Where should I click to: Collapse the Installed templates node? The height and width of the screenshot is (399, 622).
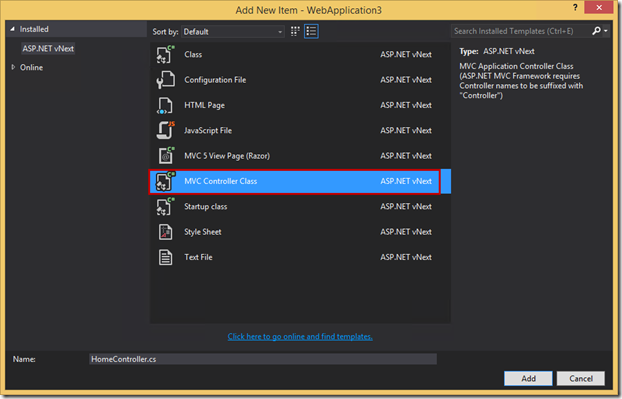coord(13,29)
